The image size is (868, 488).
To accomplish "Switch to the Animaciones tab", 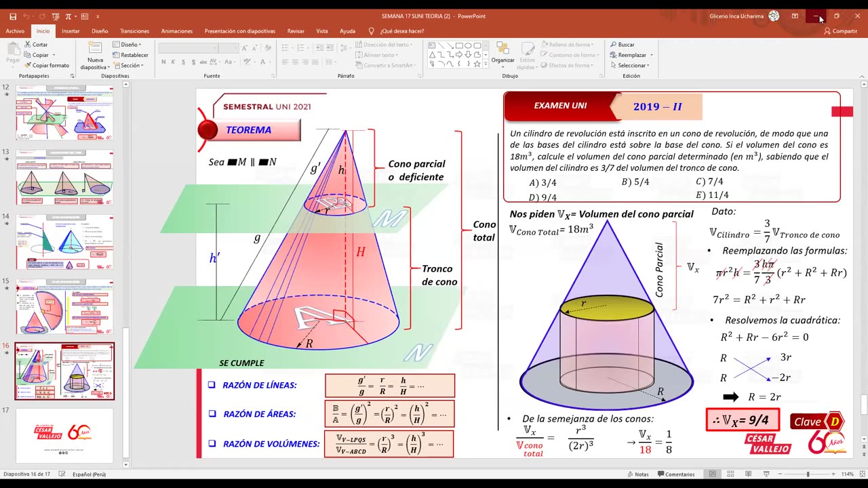I will 177,31.
